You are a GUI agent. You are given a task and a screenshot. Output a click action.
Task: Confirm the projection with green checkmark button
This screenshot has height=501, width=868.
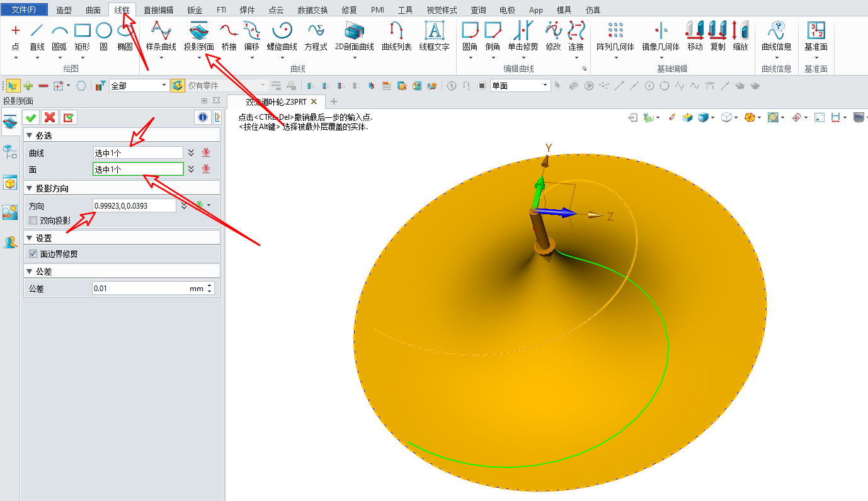(30, 117)
